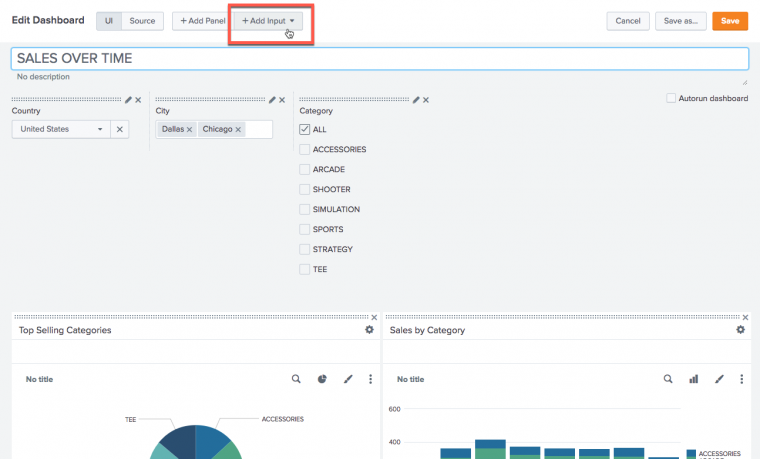Screen dimensions: 760x459
Task: Grab the Top Selling Categories drag handle
Action: [191, 317]
